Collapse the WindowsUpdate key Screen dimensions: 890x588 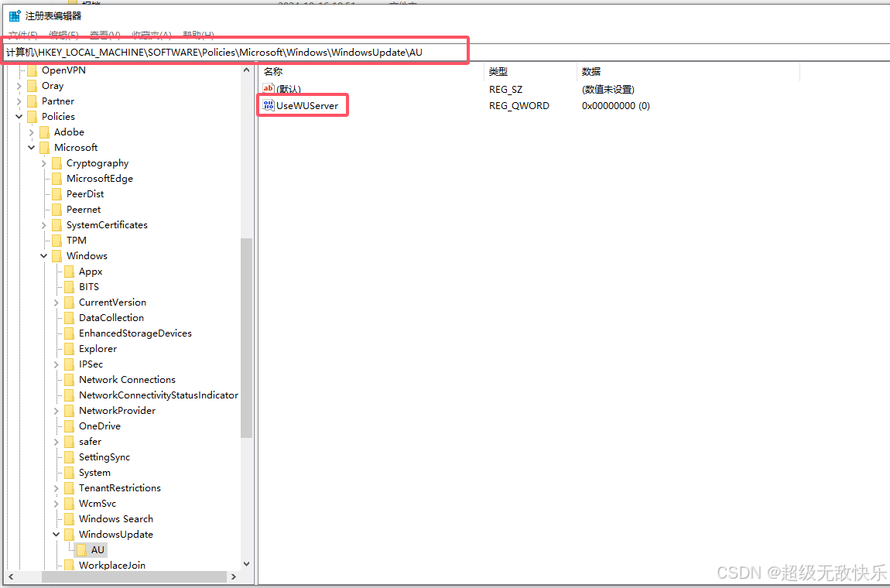[56, 535]
